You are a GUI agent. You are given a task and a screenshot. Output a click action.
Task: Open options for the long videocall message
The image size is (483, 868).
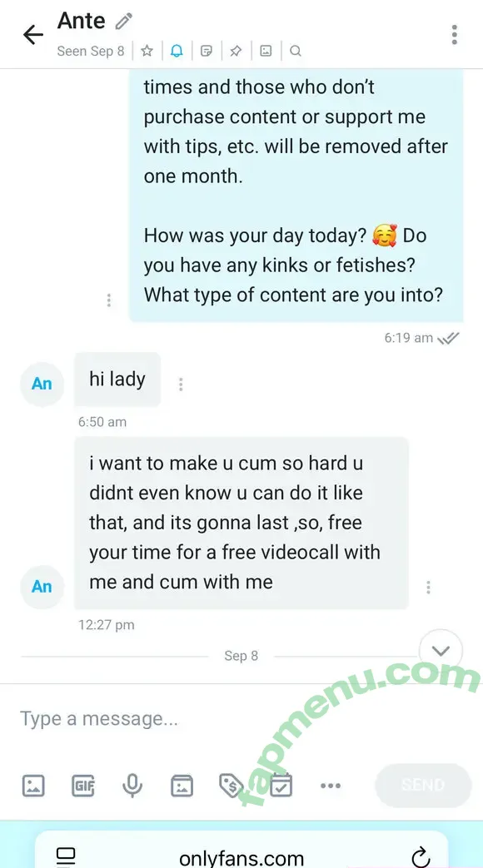pos(428,588)
